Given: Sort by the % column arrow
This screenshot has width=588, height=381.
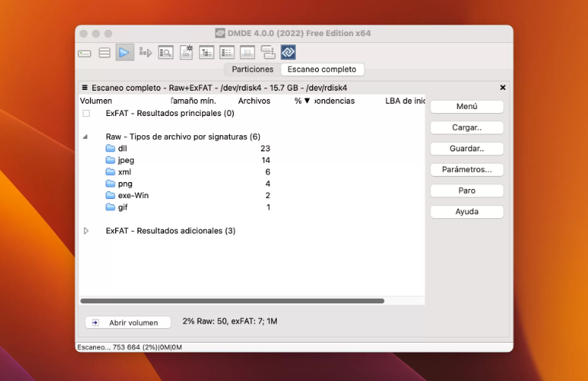Looking at the screenshot, I should pyautogui.click(x=307, y=101).
